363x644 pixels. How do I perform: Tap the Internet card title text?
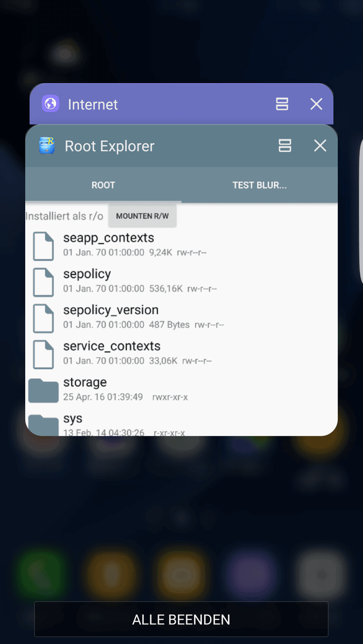[93, 104]
